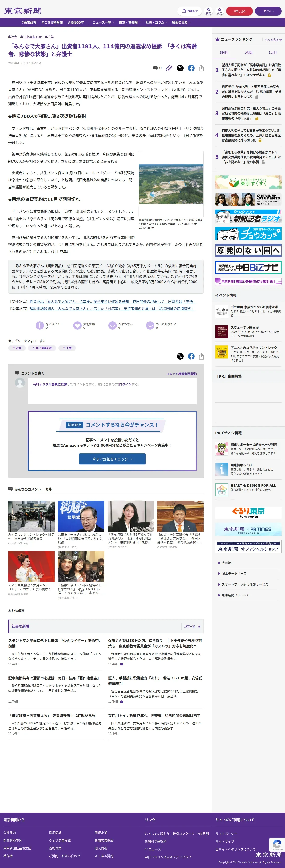This screenshot has width=285, height=868.
Task: Click the reCAPTCHA badge
Action: (277, 845)
